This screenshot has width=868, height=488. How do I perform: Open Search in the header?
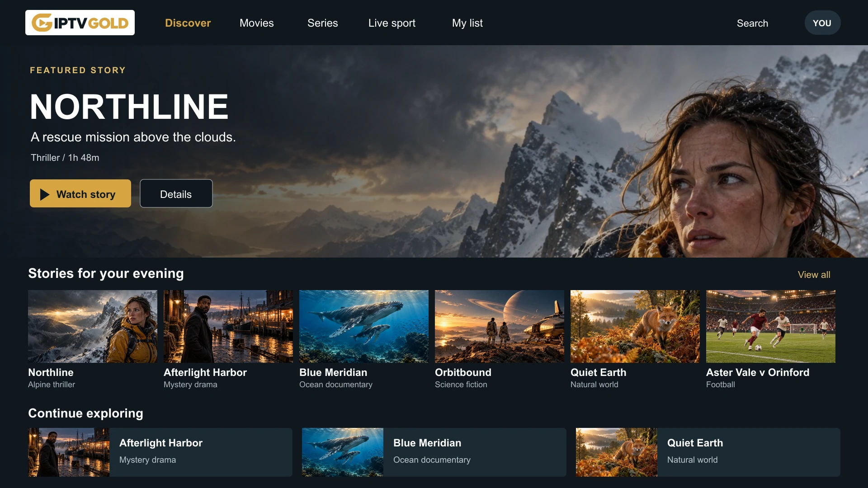[x=752, y=23]
